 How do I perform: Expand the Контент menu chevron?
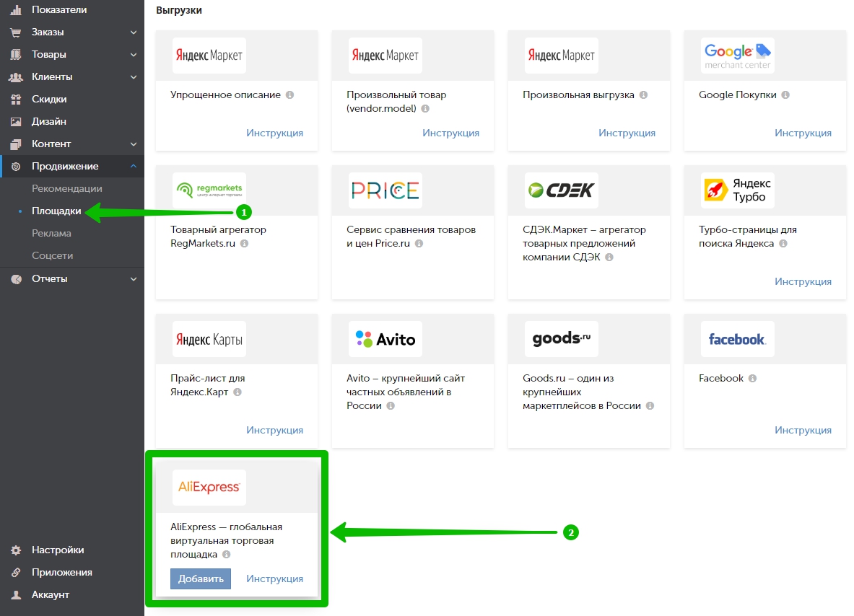(134, 144)
